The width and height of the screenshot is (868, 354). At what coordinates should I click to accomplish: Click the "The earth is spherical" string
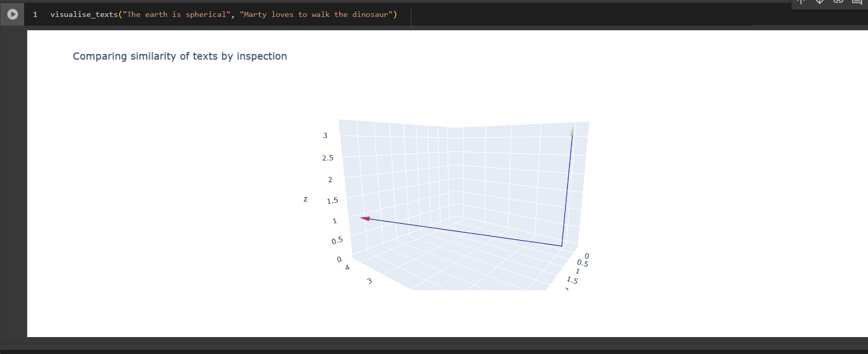177,14
